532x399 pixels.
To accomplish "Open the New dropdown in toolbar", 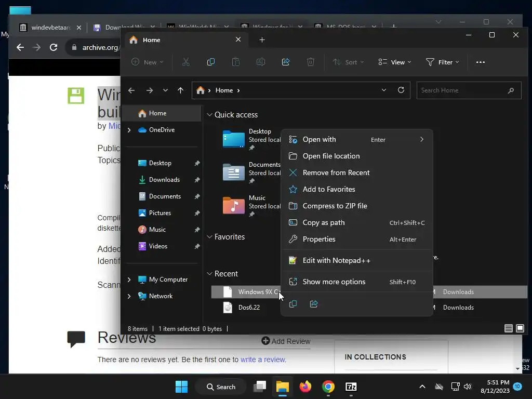I will [x=148, y=62].
